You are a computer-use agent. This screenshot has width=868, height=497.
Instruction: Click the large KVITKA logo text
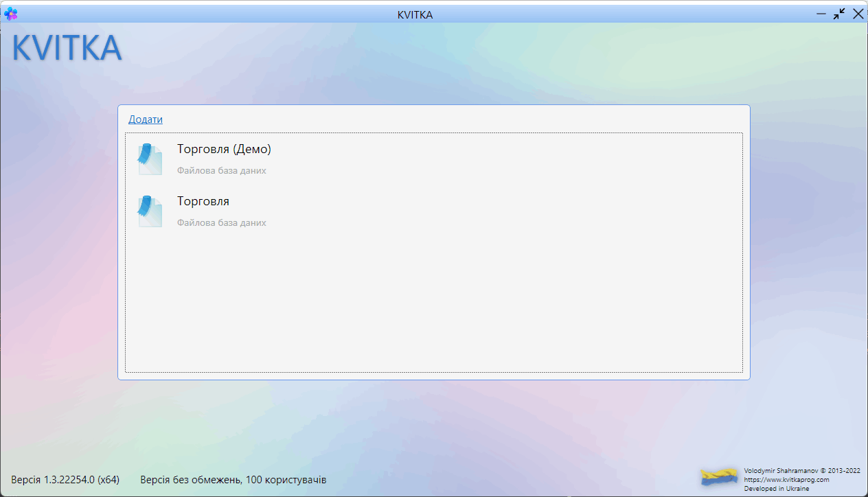click(67, 48)
